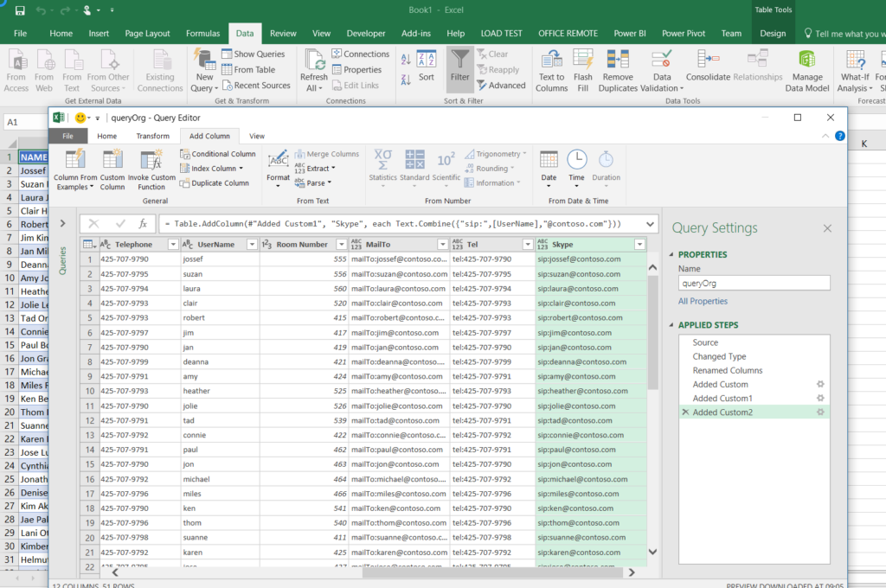The width and height of the screenshot is (886, 588).
Task: Open the Skype column filter dropdown
Action: coord(639,245)
